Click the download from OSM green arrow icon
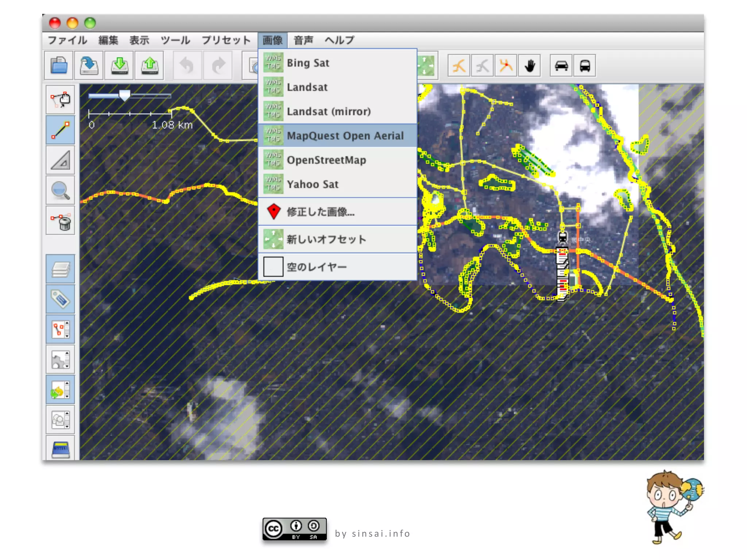This screenshot has width=747, height=560. pyautogui.click(x=119, y=66)
